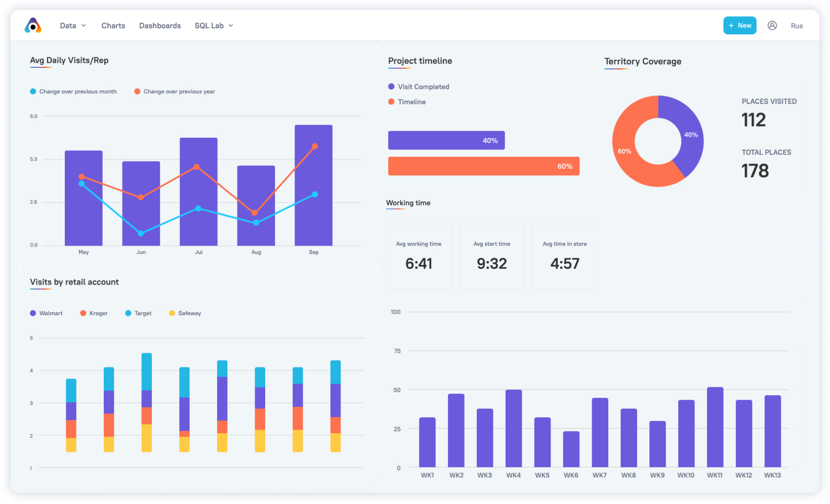Toggle the Safeway legend dot
The height and width of the screenshot is (504, 830).
point(172,313)
